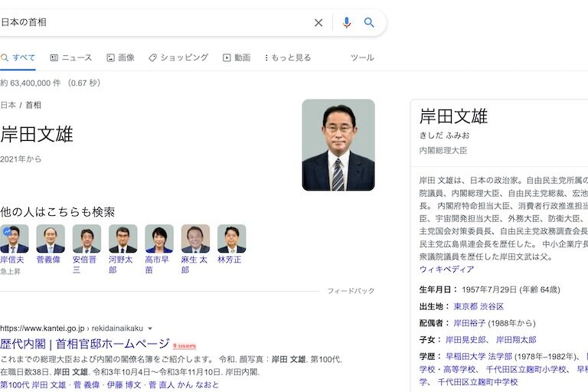
Task: Open the 動画 tab
Action: pyautogui.click(x=237, y=57)
